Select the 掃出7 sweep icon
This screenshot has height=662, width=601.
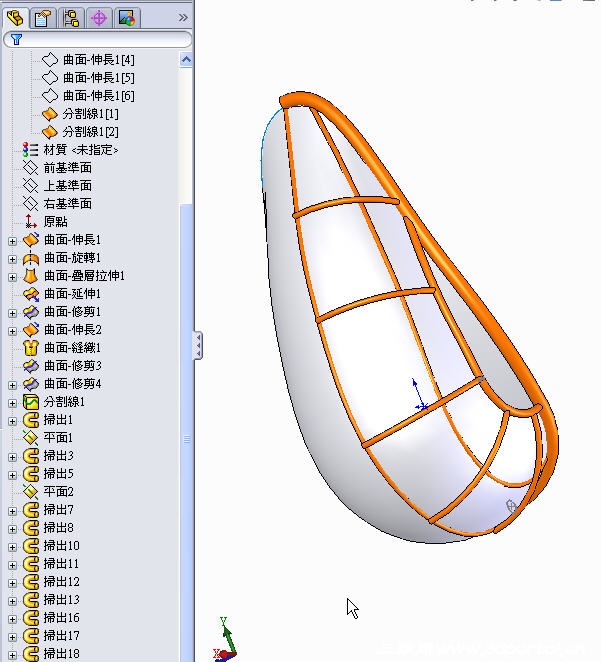click(x=31, y=510)
